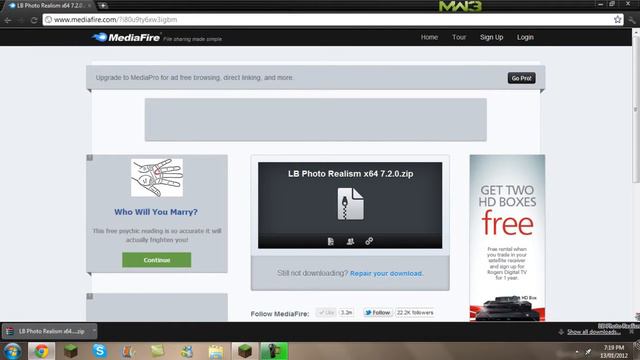
Task: Click the ad marker icon above palm ad
Action: pos(90,158)
